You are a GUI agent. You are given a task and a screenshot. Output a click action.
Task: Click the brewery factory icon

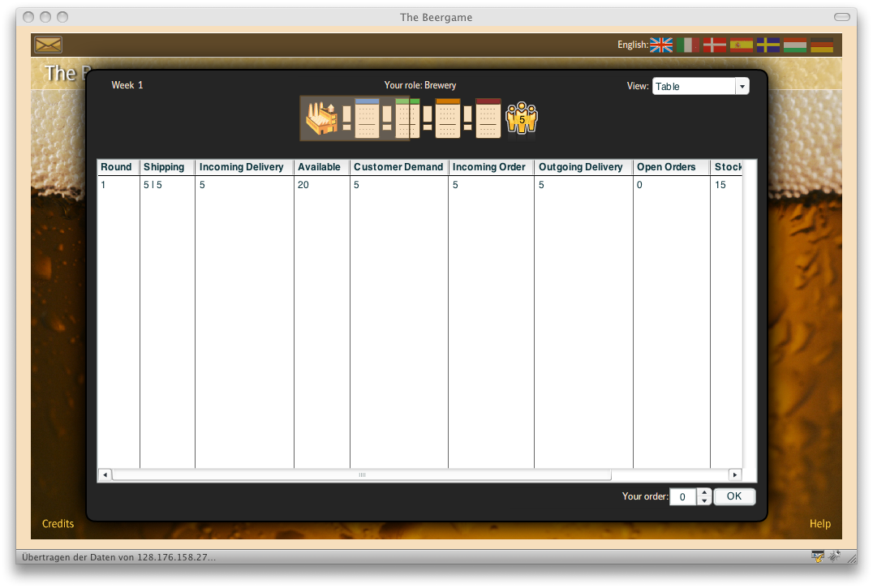(322, 118)
